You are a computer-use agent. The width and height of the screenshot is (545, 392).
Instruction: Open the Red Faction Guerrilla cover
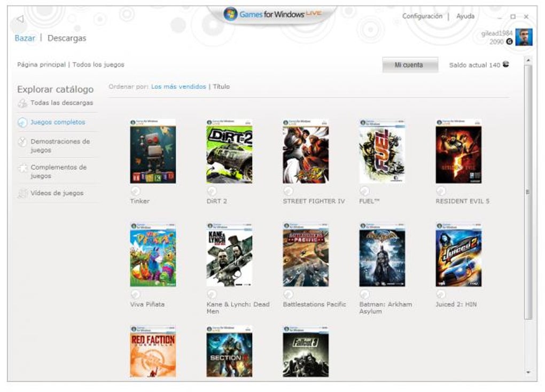tap(153, 352)
